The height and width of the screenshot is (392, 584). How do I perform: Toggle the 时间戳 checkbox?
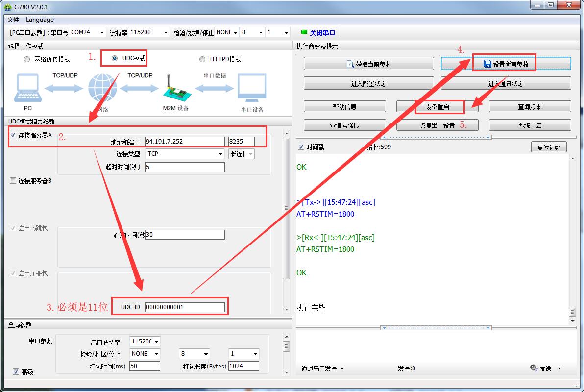(301, 147)
